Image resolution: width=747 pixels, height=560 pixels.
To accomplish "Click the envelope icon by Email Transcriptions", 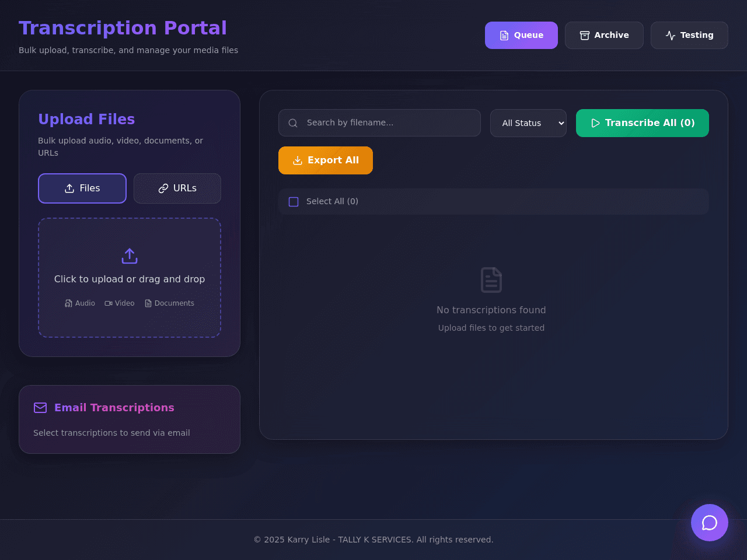I will tap(40, 408).
